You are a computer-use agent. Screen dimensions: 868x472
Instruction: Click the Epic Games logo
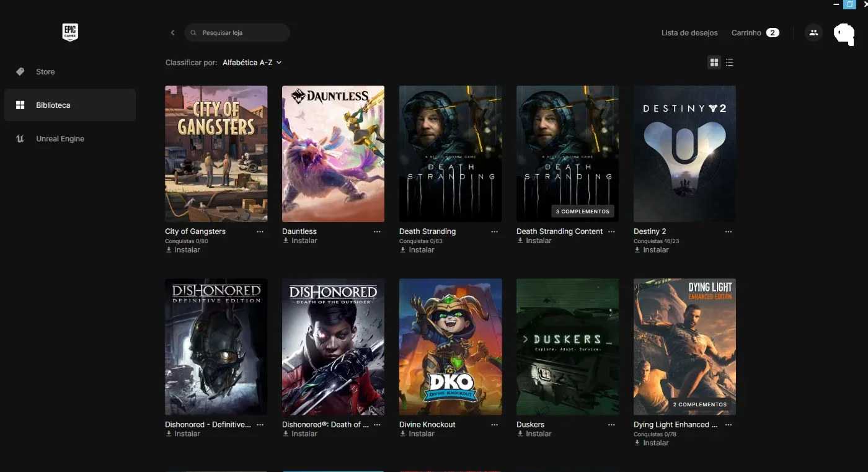pos(70,33)
